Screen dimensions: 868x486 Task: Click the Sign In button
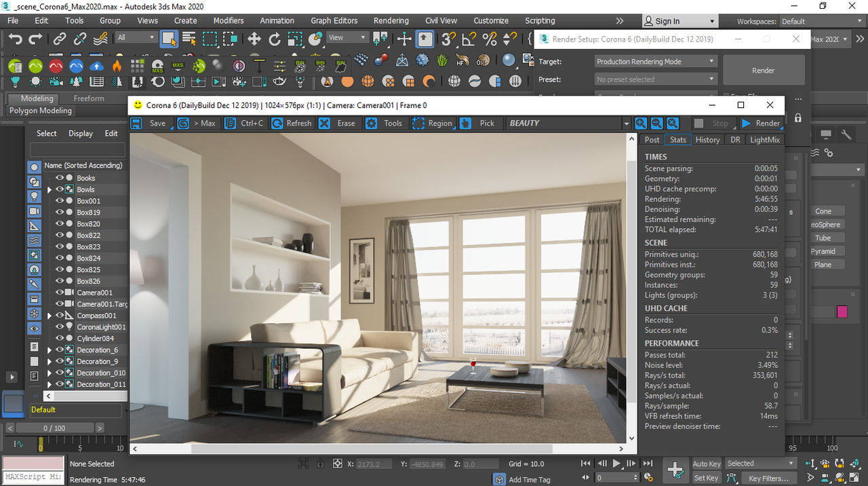point(679,21)
